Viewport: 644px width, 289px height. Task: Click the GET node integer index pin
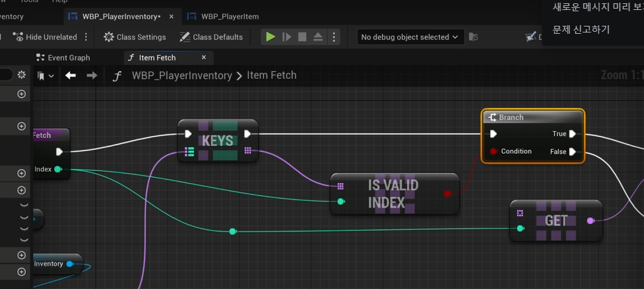click(521, 228)
